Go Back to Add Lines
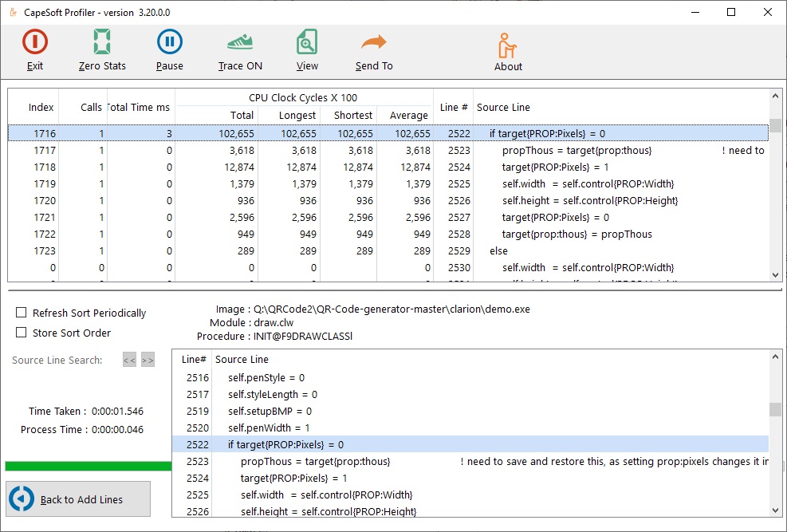 pyautogui.click(x=78, y=499)
